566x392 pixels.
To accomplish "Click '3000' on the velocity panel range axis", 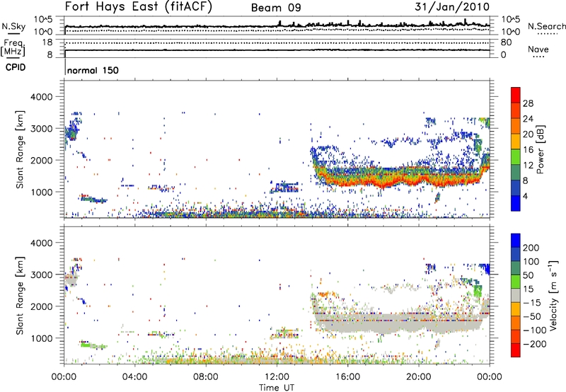I will pos(42,275).
